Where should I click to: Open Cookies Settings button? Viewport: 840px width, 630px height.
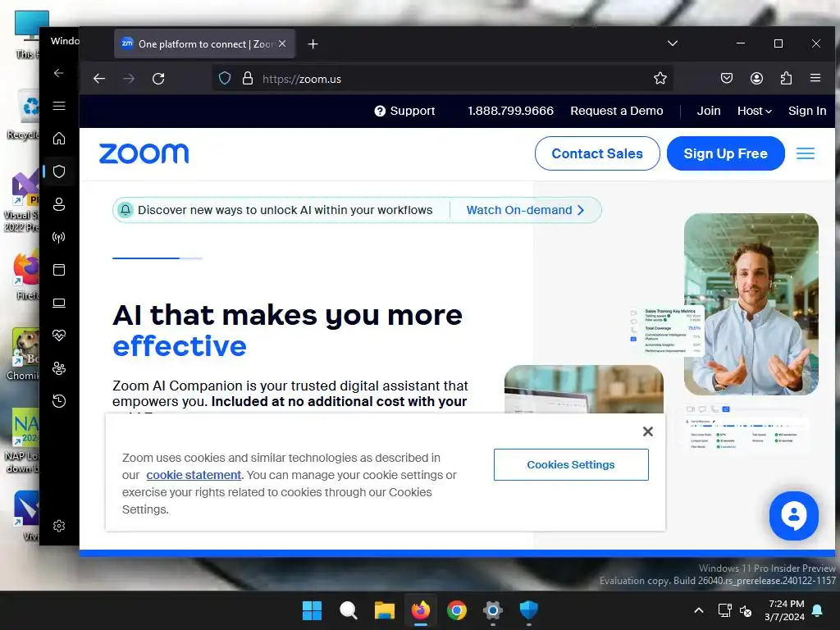pos(571,464)
